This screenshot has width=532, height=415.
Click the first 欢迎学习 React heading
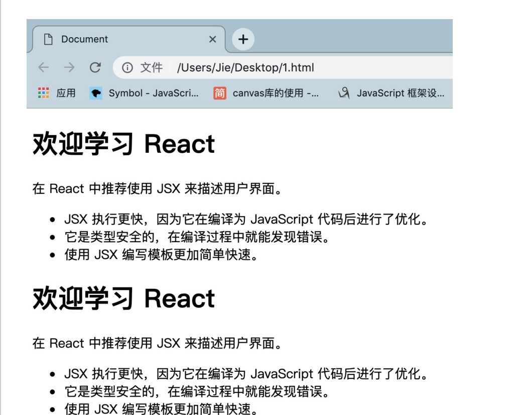point(124,144)
